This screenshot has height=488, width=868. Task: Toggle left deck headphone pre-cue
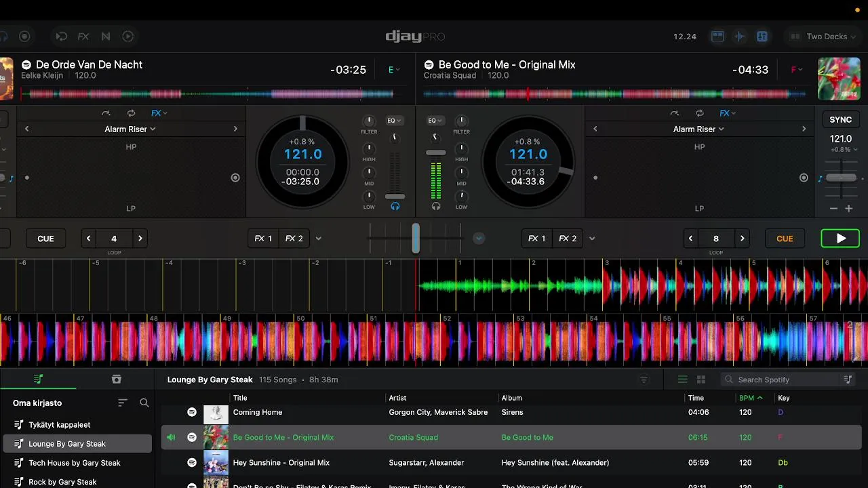click(395, 206)
